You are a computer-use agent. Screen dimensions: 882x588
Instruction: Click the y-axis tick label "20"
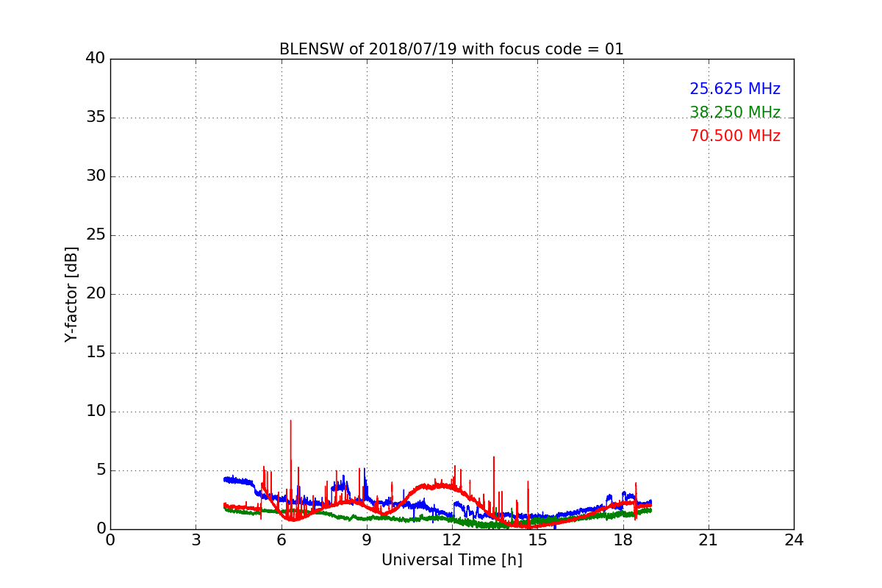point(96,294)
